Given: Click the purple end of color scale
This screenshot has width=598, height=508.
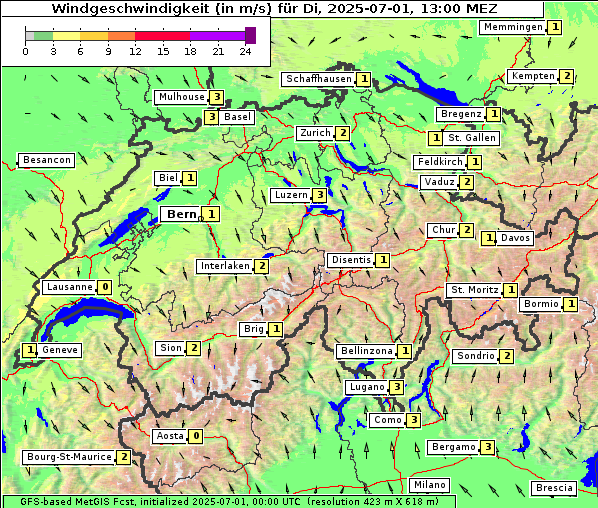Looking at the screenshot, I should click(x=250, y=35).
